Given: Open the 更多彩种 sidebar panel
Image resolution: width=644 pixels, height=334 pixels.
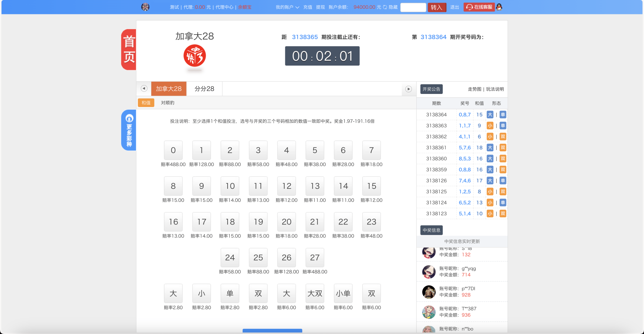Looking at the screenshot, I should tap(128, 130).
